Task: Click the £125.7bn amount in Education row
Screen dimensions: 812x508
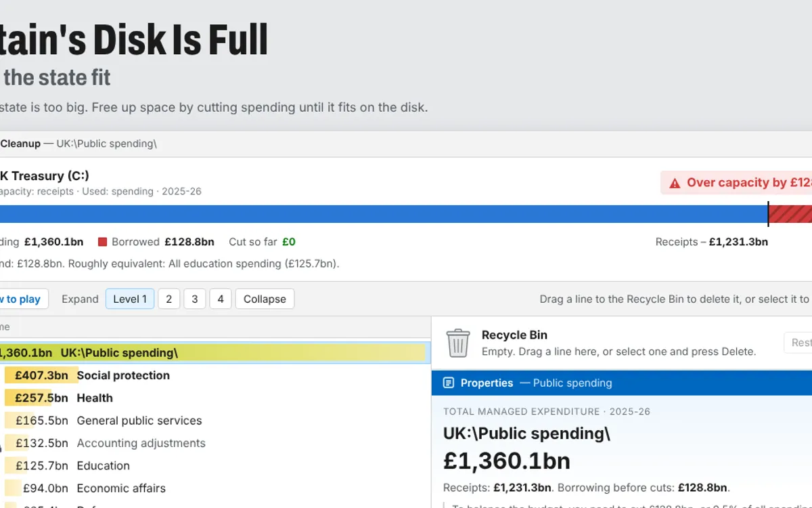Action: [42, 466]
